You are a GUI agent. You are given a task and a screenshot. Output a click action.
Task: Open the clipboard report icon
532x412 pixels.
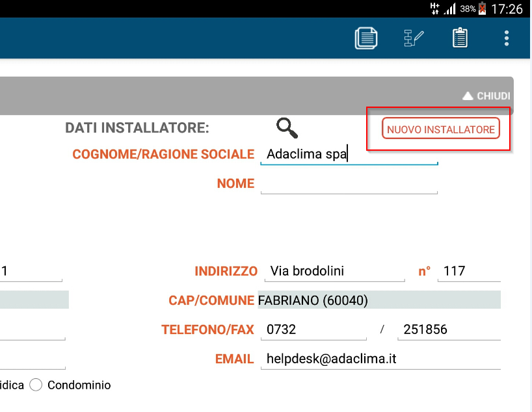(460, 38)
